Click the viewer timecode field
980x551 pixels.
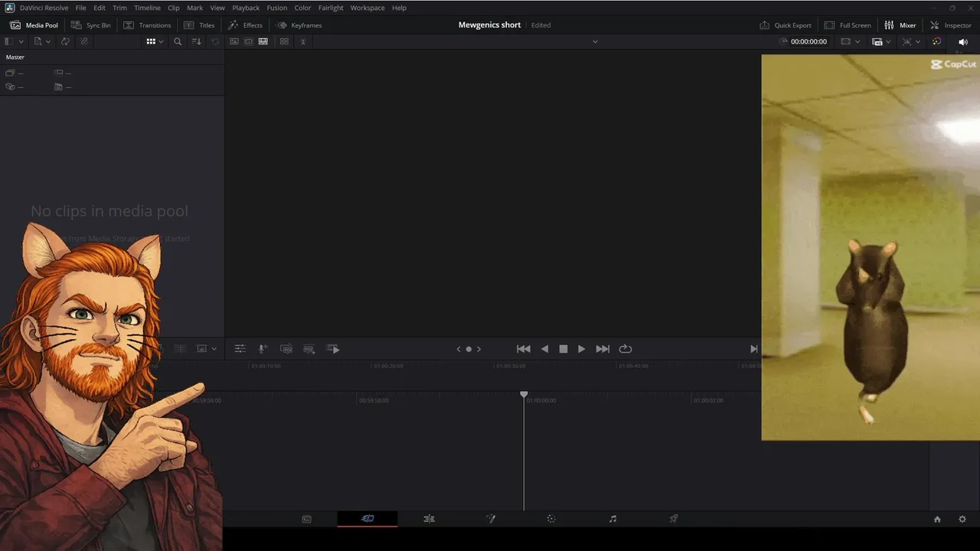tap(808, 41)
